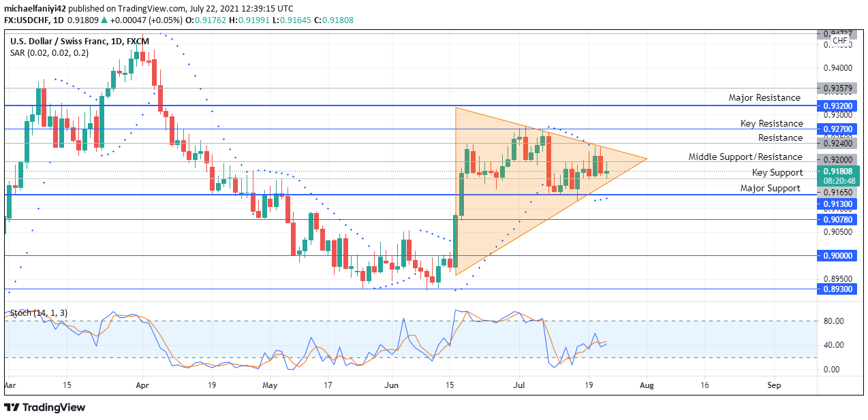
Task: Click the 0.90500 price scale value
Action: click(837, 232)
